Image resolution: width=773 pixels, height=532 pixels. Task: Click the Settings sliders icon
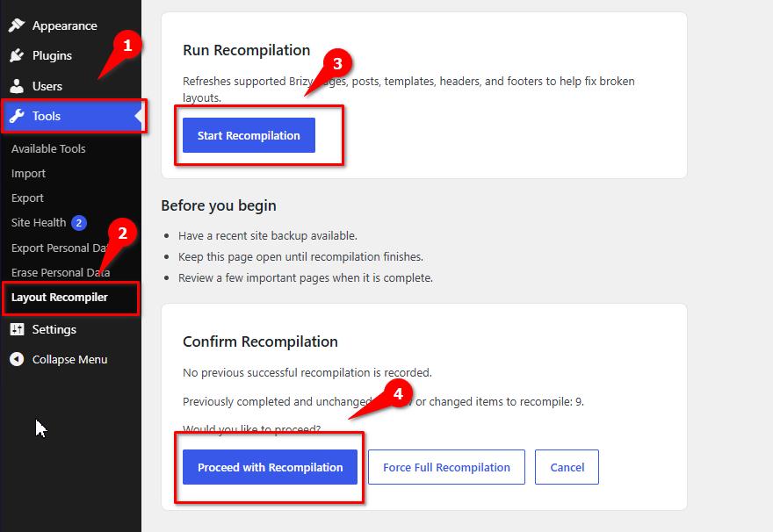(17, 329)
